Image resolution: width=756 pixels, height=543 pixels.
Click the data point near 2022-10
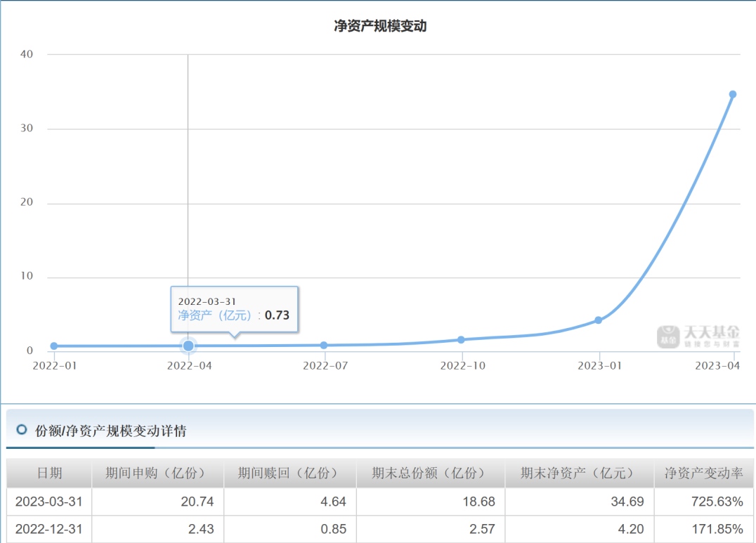(462, 339)
